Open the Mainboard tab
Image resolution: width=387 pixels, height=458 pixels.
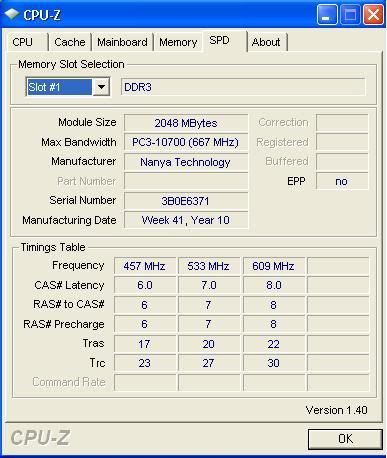122,42
